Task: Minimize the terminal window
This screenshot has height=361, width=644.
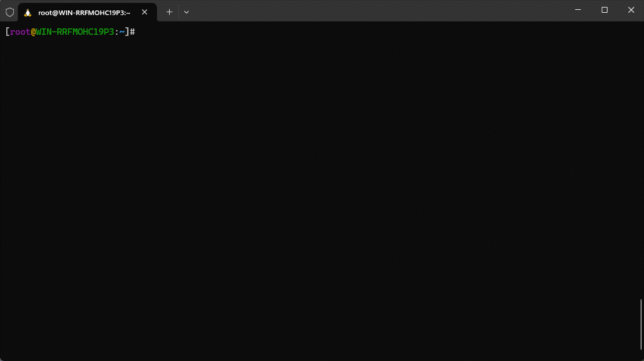Action: [578, 10]
